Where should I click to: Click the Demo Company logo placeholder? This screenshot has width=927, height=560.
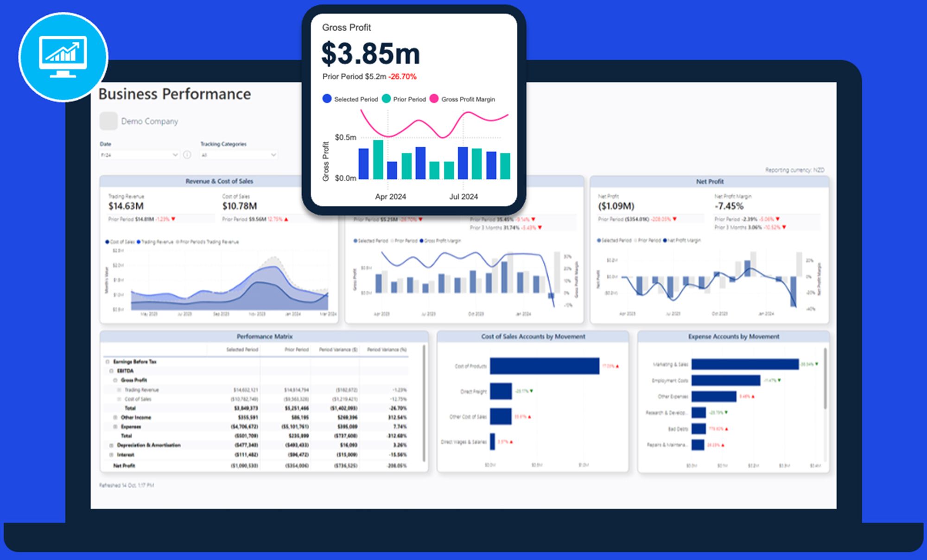pos(108,121)
